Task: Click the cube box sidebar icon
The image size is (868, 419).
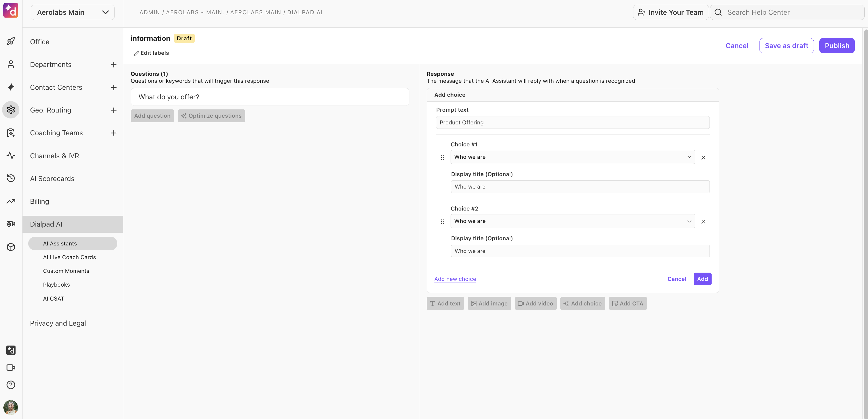Action: [11, 247]
